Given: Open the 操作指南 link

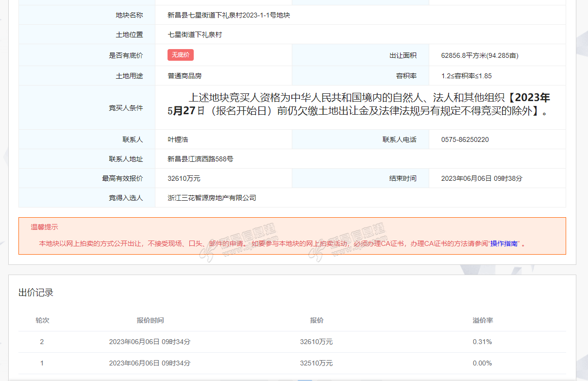Looking at the screenshot, I should [504, 243].
